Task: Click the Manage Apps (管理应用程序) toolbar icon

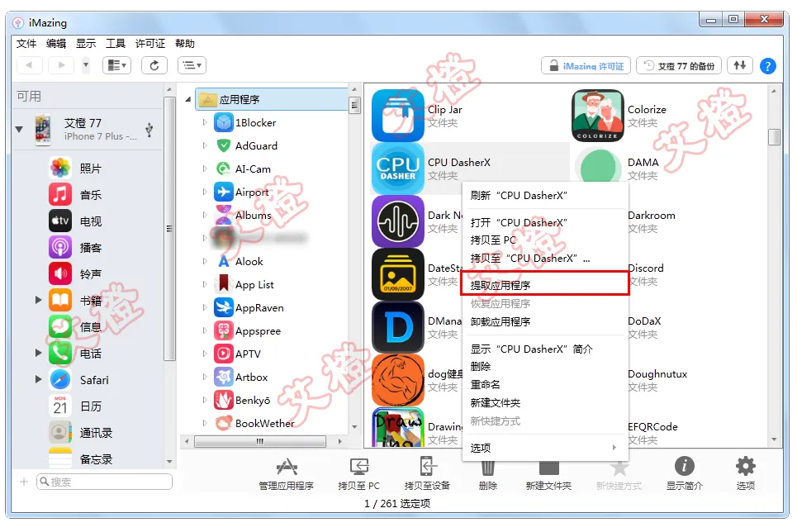Action: tap(287, 467)
